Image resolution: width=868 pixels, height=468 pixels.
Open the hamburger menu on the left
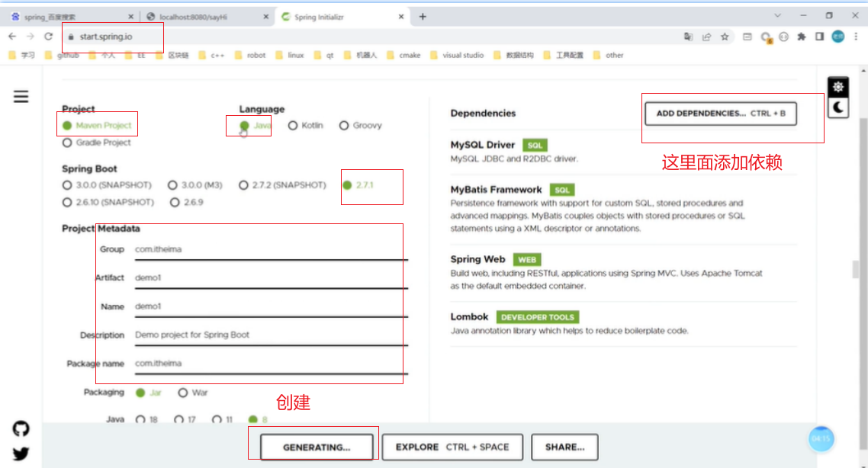tap(21, 96)
